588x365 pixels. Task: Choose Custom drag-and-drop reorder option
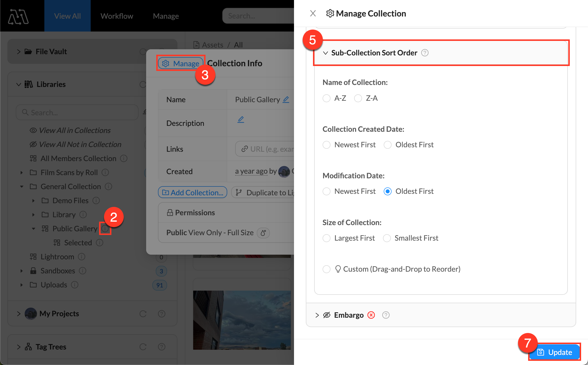coord(326,269)
